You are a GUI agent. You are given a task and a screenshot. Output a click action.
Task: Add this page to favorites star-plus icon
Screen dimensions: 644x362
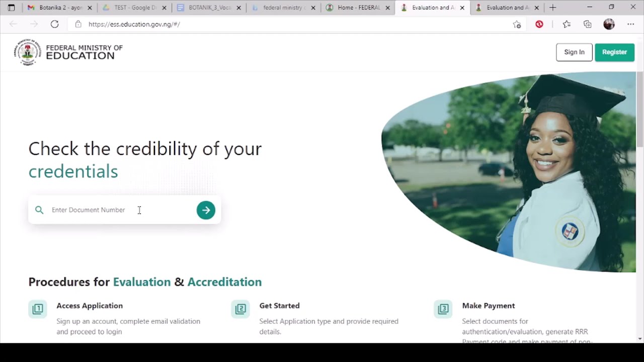coord(517,24)
